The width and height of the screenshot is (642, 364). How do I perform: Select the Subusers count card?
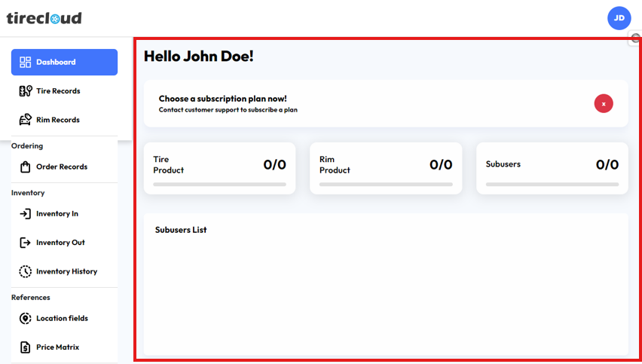coord(552,168)
